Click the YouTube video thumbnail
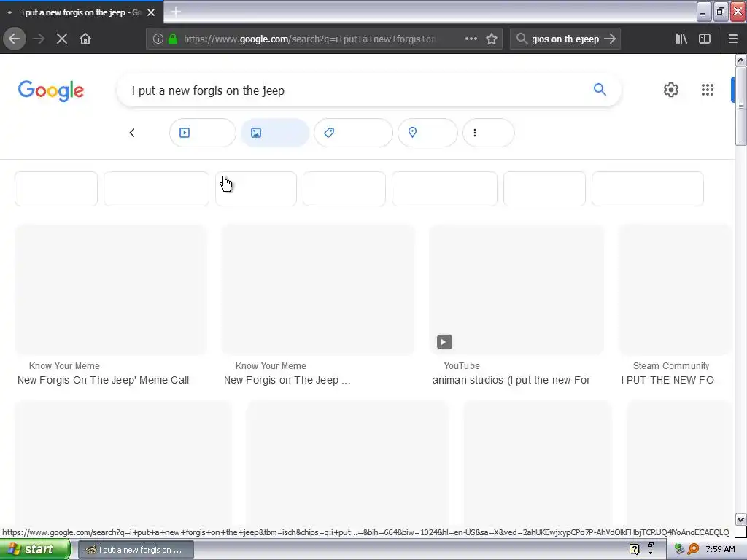The image size is (747, 560). point(516,289)
